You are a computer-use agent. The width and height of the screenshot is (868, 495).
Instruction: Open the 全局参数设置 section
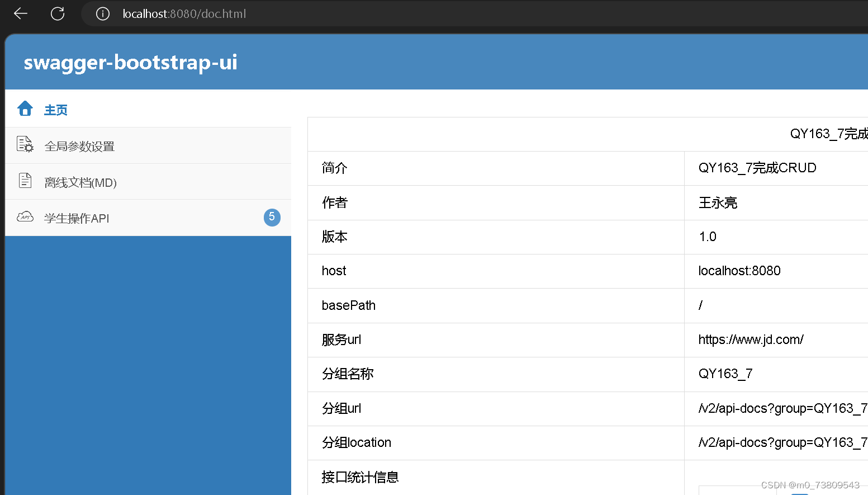(x=79, y=145)
